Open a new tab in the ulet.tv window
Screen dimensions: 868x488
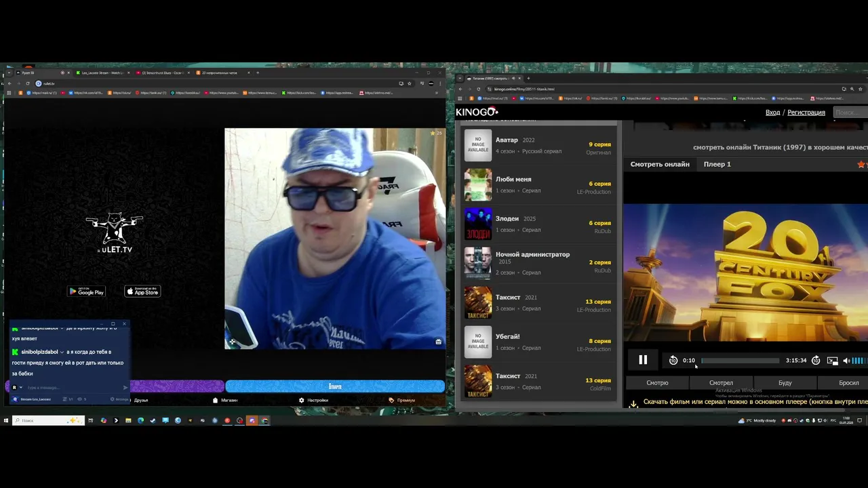(258, 73)
